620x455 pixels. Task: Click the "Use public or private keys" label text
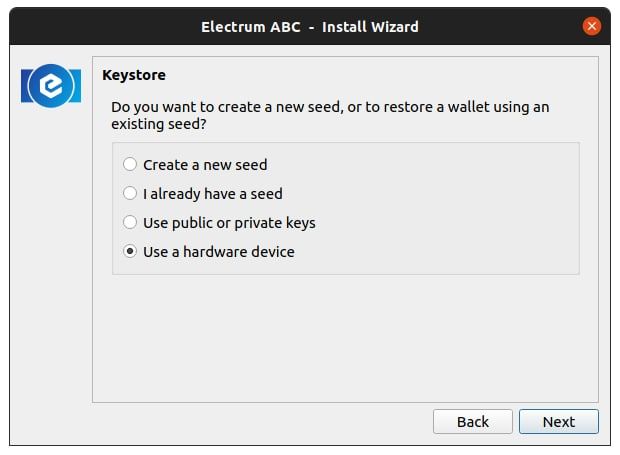229,222
